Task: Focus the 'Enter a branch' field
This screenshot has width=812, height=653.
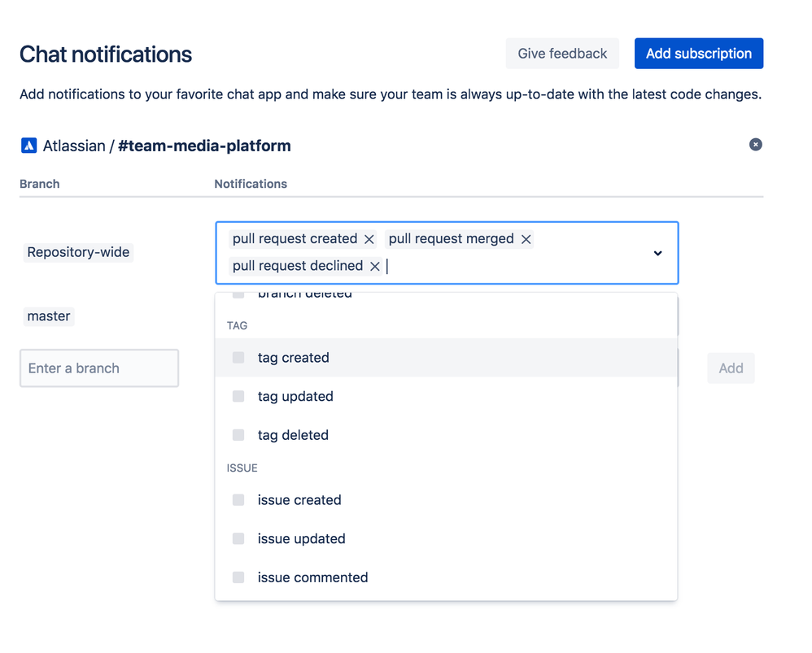Action: pos(99,368)
